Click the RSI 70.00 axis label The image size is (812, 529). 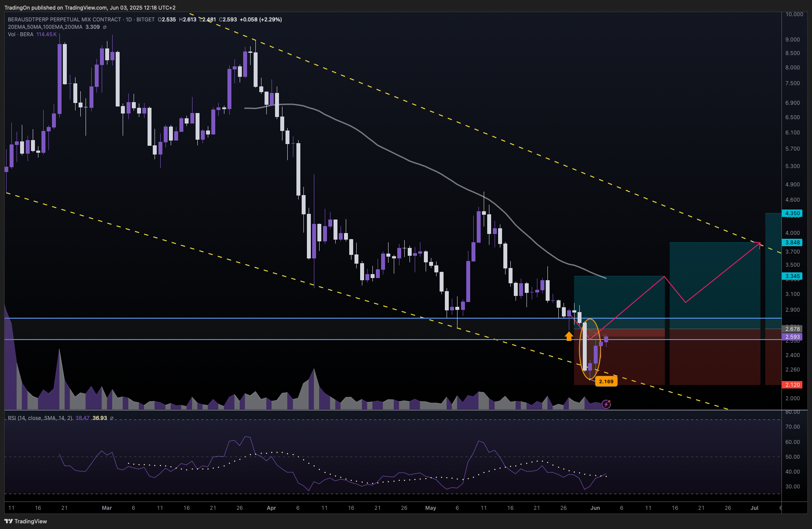(x=793, y=427)
